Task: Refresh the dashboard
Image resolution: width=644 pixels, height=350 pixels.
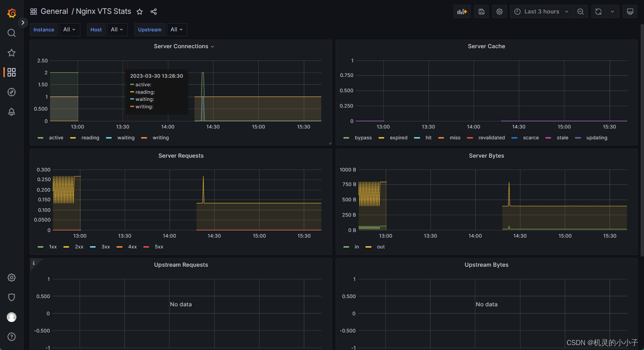Action: 598,12
